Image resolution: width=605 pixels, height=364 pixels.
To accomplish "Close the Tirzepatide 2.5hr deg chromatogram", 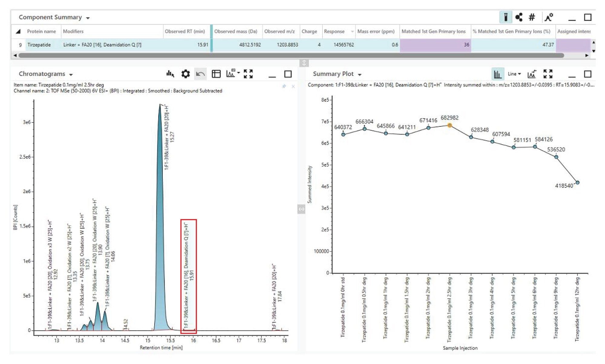I will 293,87.
